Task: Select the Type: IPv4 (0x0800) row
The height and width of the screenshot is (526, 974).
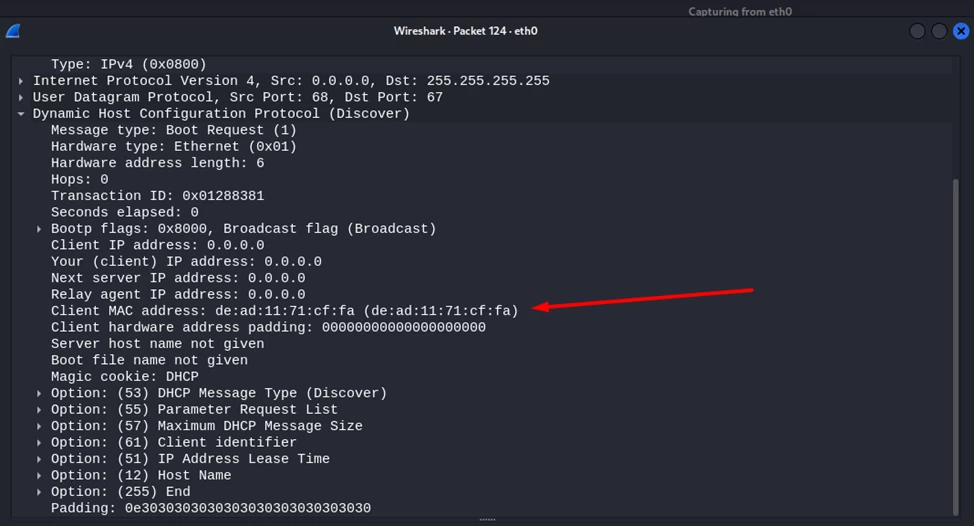Action: coord(481,65)
